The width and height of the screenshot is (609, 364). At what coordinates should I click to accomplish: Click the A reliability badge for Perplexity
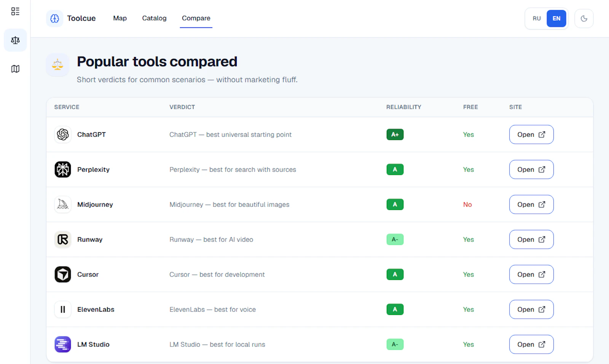[x=395, y=169]
